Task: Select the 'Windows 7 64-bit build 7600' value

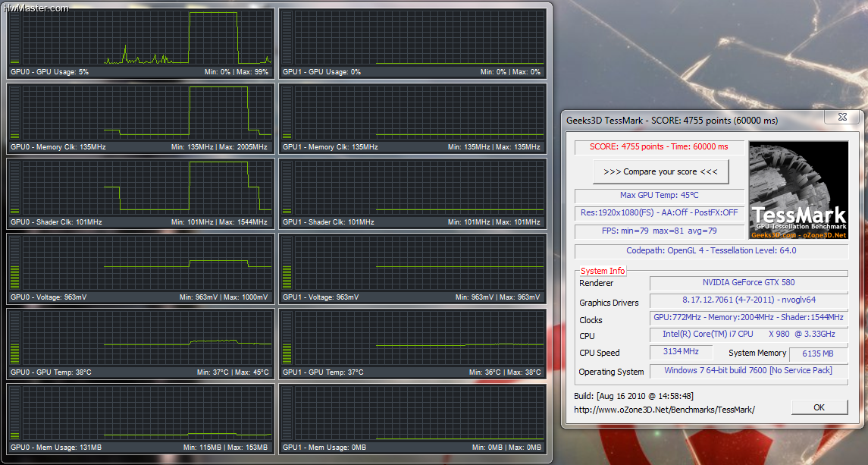Action: point(748,370)
